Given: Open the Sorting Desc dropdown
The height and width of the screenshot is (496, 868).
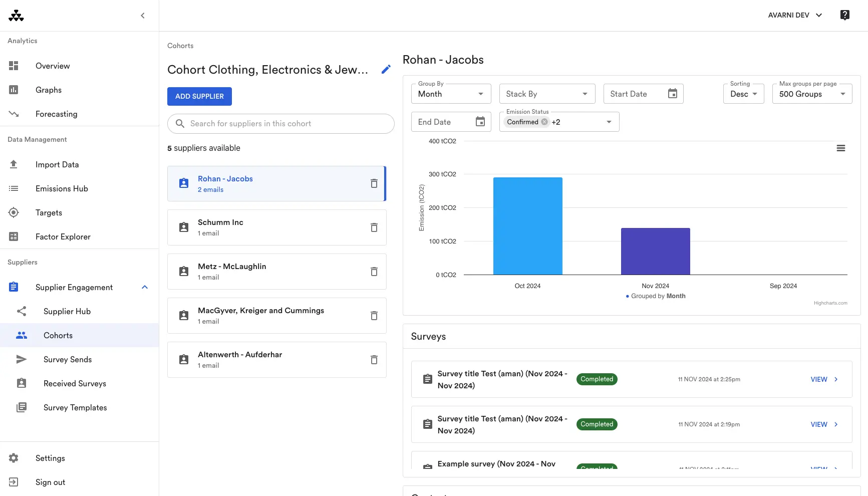Looking at the screenshot, I should click(x=743, y=94).
